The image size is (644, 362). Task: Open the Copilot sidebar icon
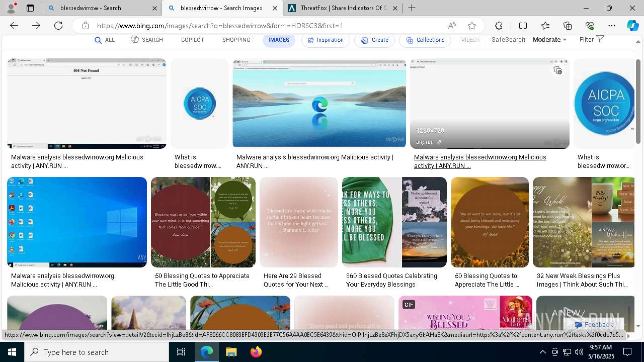click(x=632, y=26)
